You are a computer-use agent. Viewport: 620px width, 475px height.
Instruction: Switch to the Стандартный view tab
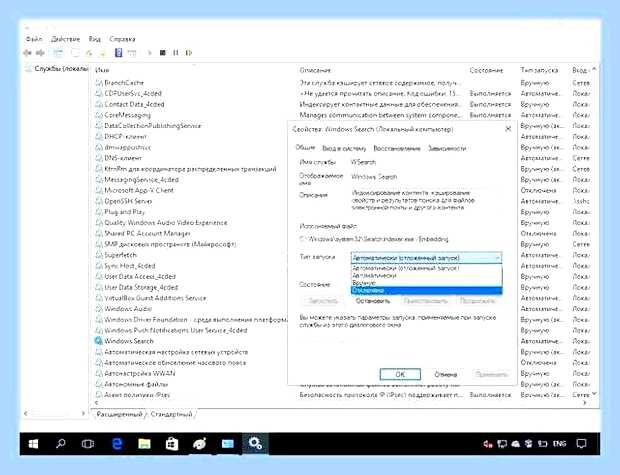(x=171, y=414)
